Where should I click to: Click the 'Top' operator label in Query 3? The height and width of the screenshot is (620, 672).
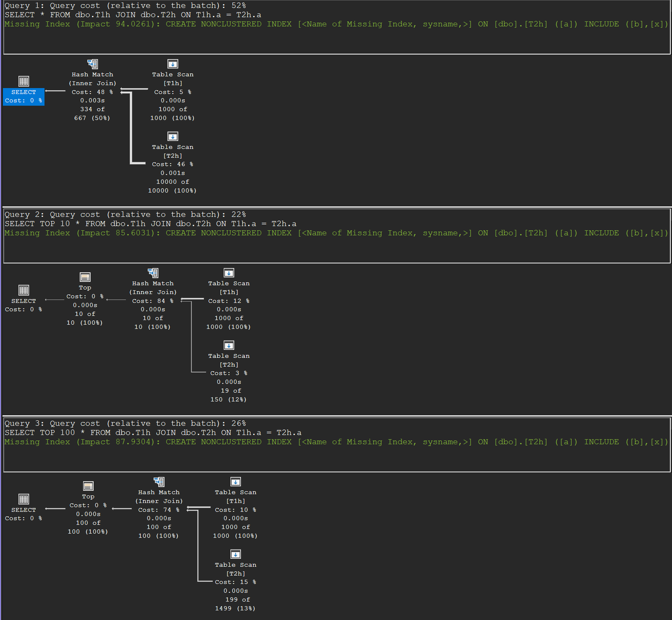[88, 497]
